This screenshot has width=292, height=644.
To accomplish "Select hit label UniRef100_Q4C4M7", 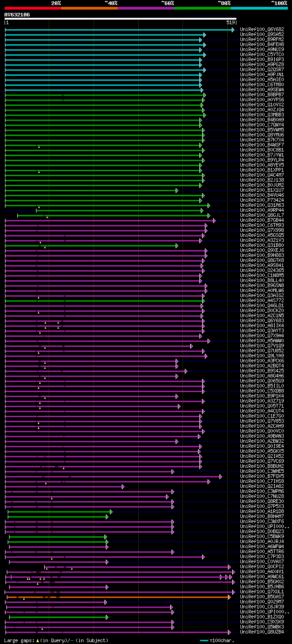I will tap(262, 175).
